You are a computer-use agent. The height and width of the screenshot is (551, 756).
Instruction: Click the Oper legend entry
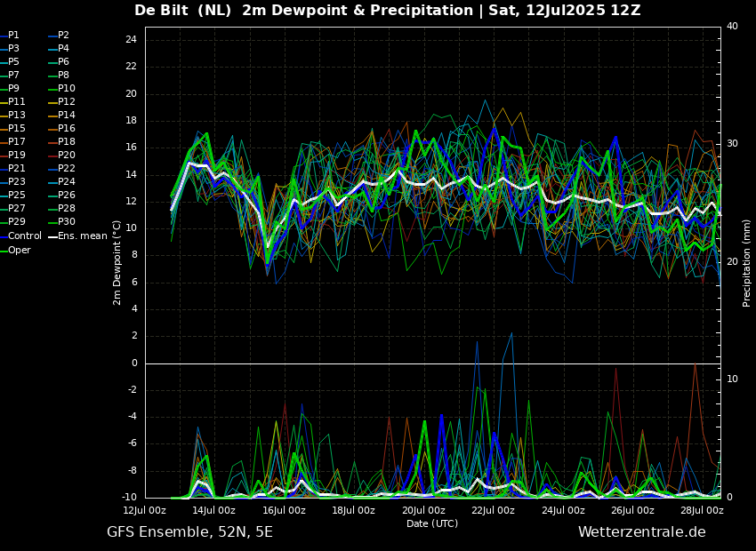[x=20, y=251]
